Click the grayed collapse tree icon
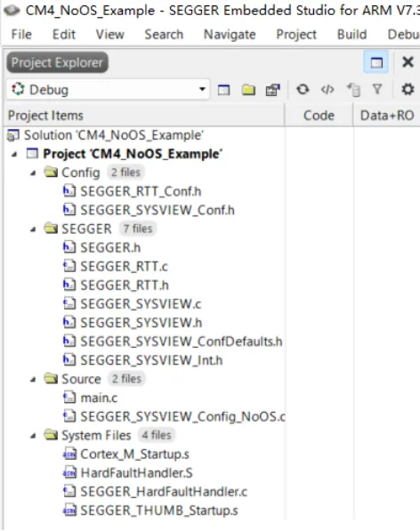The width and height of the screenshot is (420, 531). pyautogui.click(x=353, y=90)
